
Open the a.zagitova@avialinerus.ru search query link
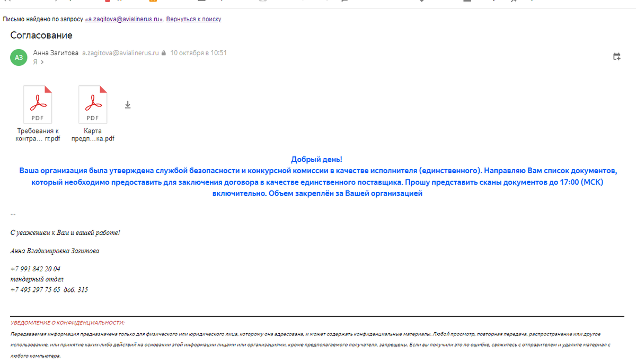tap(124, 19)
